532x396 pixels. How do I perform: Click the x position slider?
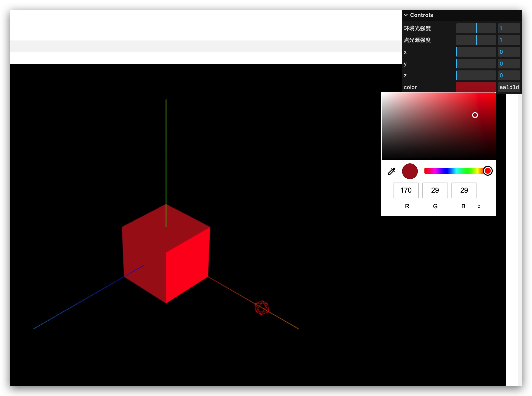(x=476, y=52)
